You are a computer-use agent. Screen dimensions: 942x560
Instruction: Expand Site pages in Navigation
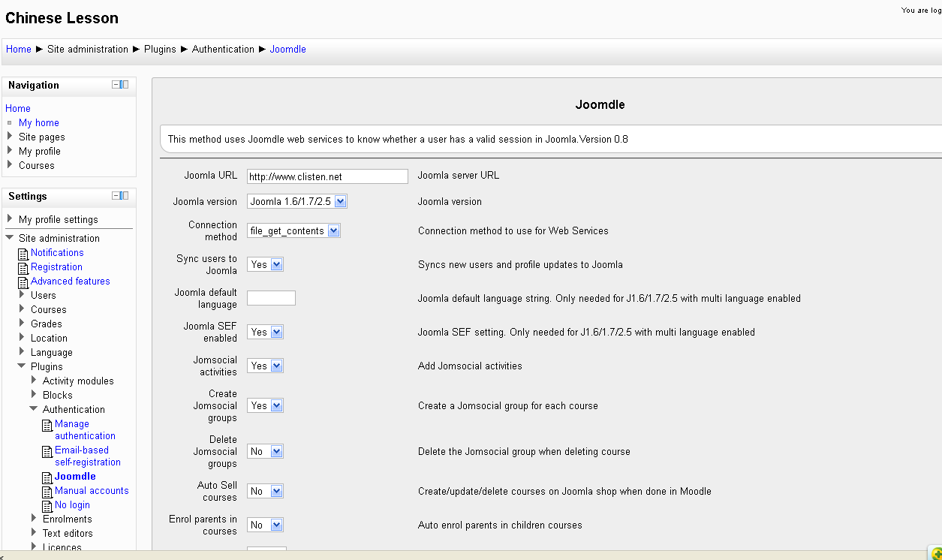10,137
